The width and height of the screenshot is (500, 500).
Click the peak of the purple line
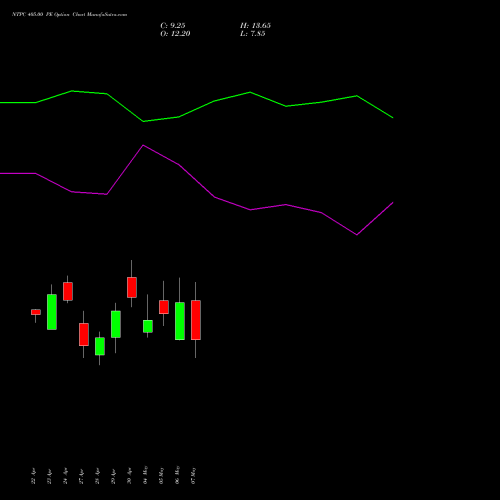tap(143, 145)
